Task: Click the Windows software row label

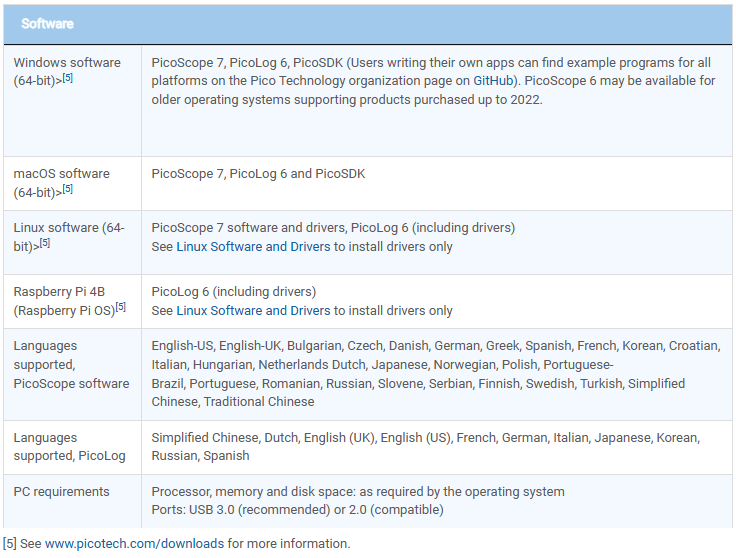Action: click(66, 62)
